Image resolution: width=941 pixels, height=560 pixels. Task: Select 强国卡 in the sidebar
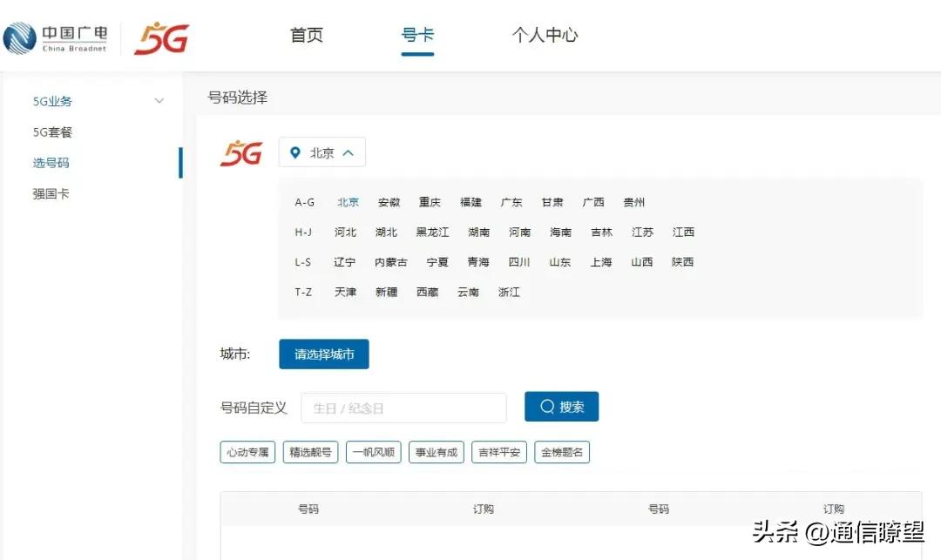tap(51, 193)
